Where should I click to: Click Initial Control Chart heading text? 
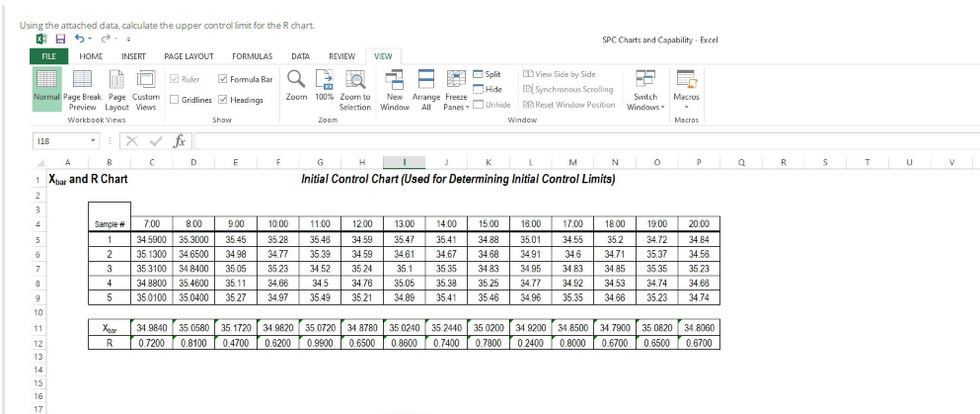pyautogui.click(x=458, y=180)
